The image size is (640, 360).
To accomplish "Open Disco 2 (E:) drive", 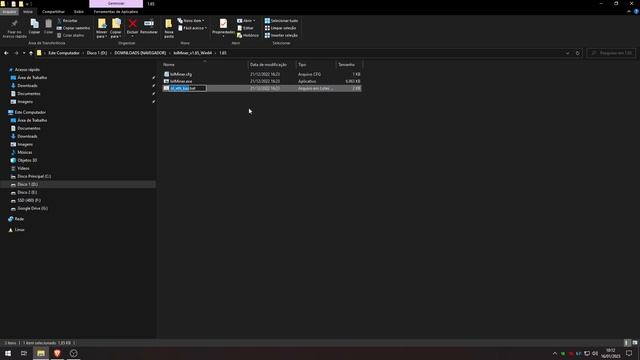I will (27, 192).
